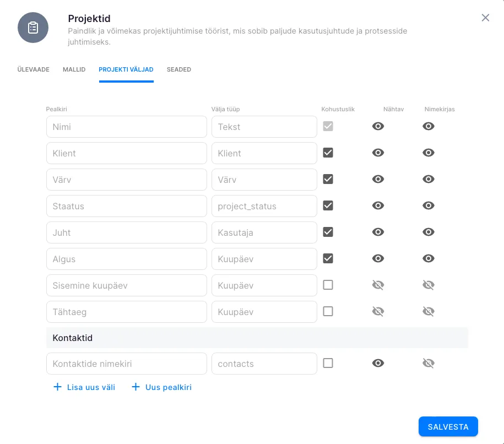Toggle Nimekirjas eye icon for Juht row
504x444 pixels.
pos(429,232)
